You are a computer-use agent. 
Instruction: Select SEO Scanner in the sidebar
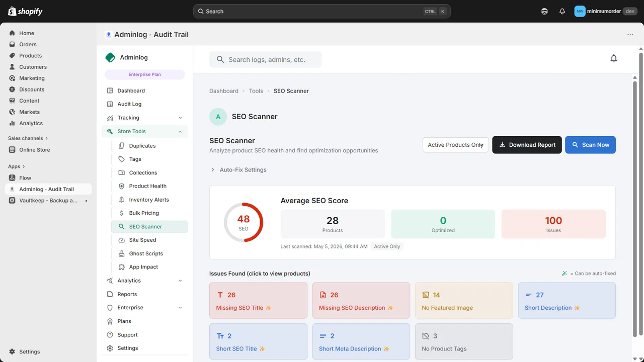[149, 227]
